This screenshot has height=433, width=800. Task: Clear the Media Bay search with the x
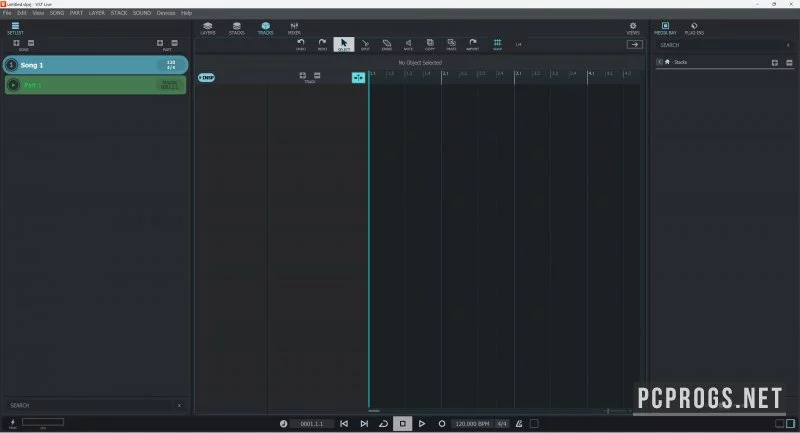[x=788, y=45]
